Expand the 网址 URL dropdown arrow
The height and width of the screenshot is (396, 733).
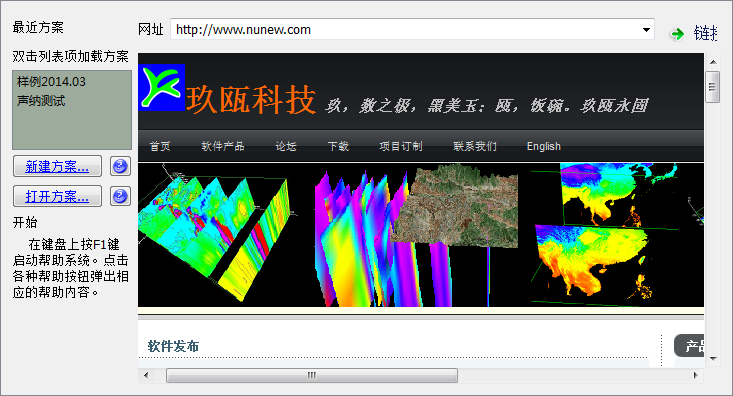646,29
